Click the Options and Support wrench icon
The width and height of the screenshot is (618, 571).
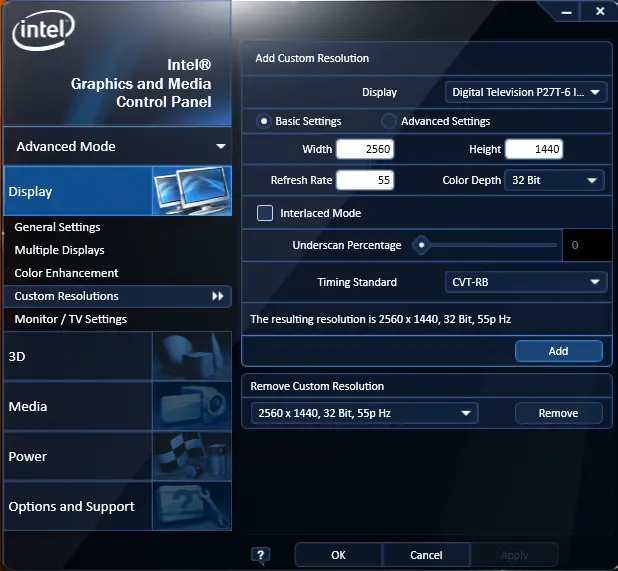(192, 506)
